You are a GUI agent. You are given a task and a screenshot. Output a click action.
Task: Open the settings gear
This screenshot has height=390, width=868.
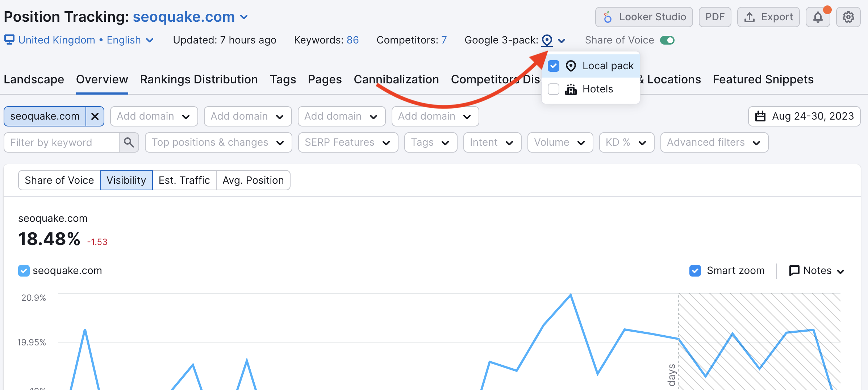point(848,17)
